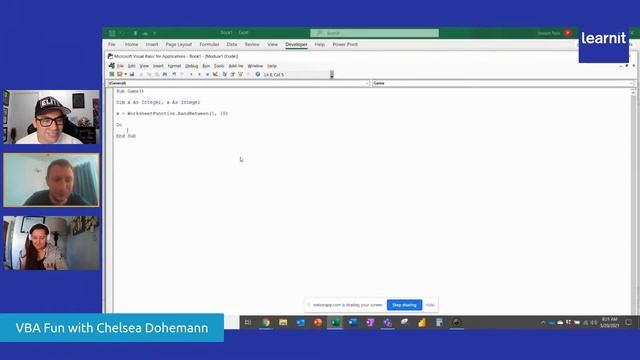Screen dimensions: 640x360
Task: Click the View Microsoft Excel toolbar icon
Action: [112, 74]
